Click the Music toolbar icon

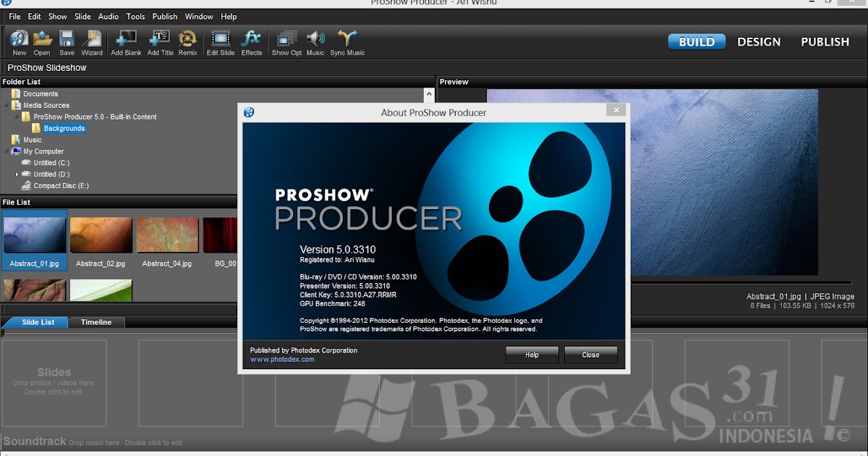(x=315, y=43)
